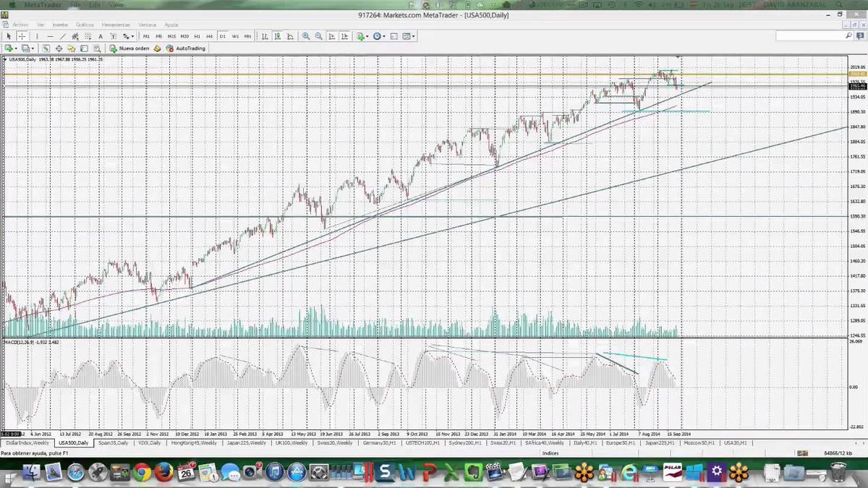Viewport: 868px width, 488px height.
Task: Select the text label tool
Action: (x=101, y=36)
